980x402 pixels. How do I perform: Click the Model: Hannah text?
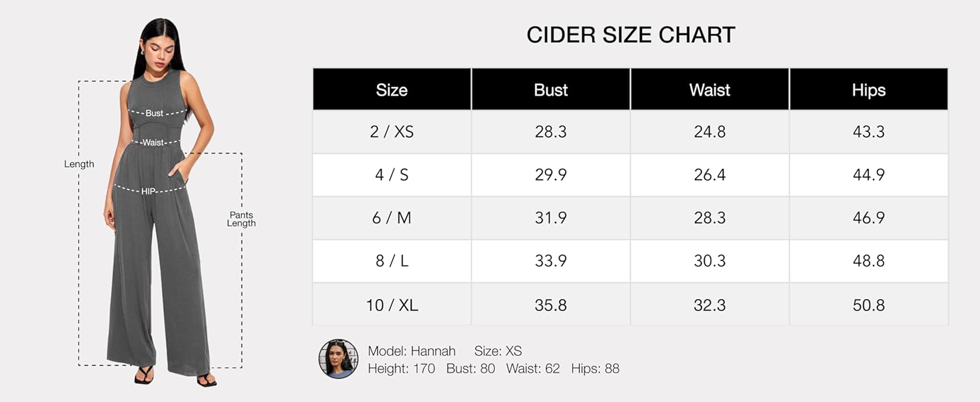412,351
